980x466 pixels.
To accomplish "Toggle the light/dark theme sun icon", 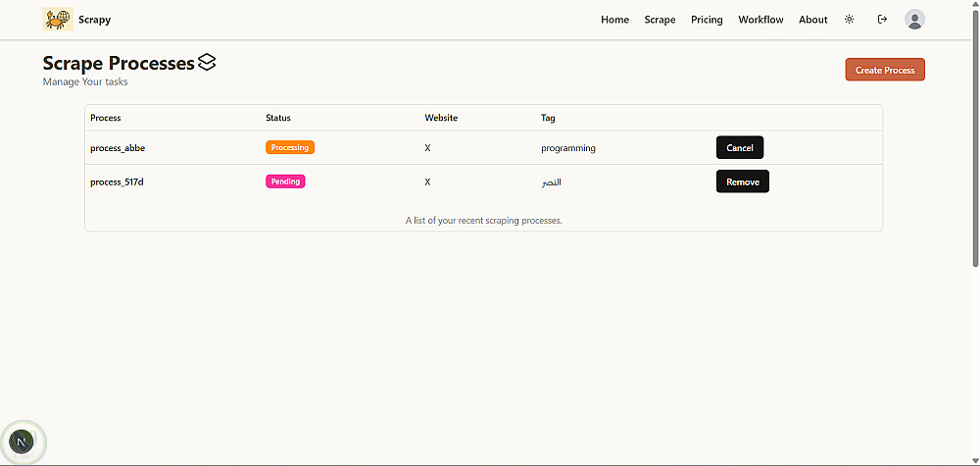I will coord(849,20).
